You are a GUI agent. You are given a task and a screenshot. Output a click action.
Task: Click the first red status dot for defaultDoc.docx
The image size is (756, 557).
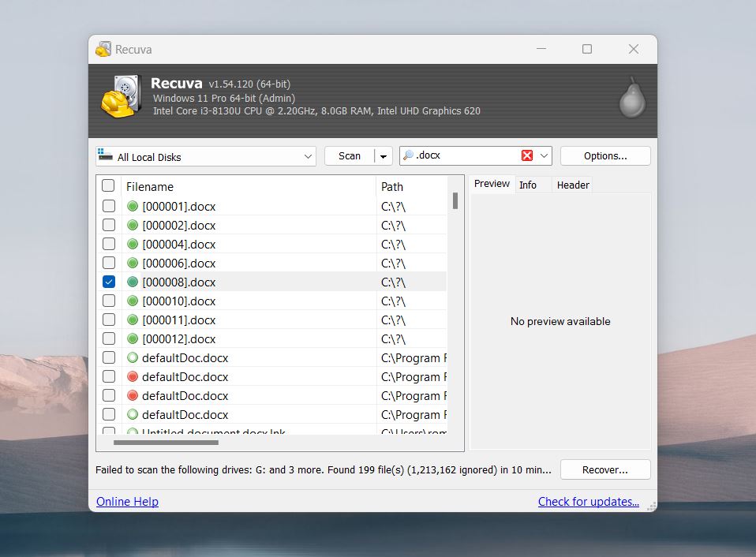pos(133,377)
